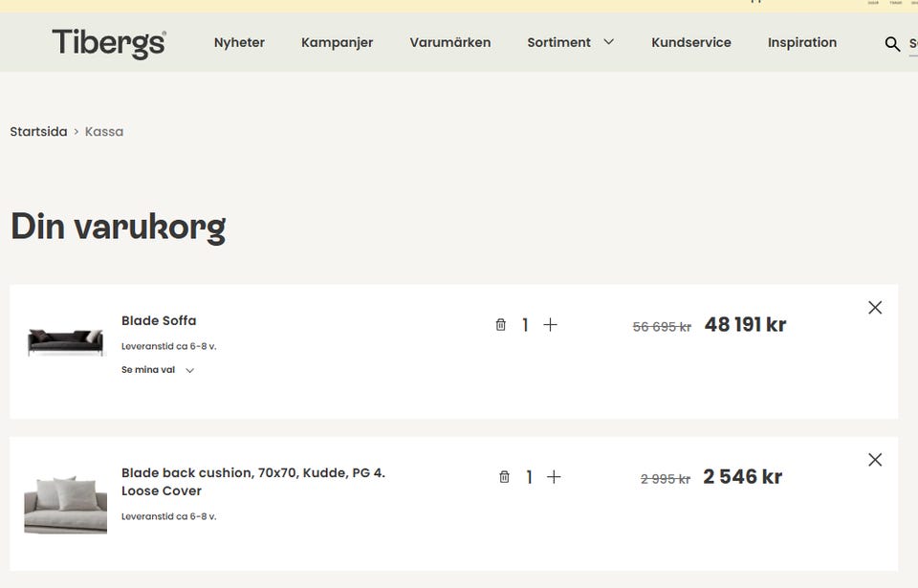
Task: Open the Inspiration section
Action: [x=802, y=43]
